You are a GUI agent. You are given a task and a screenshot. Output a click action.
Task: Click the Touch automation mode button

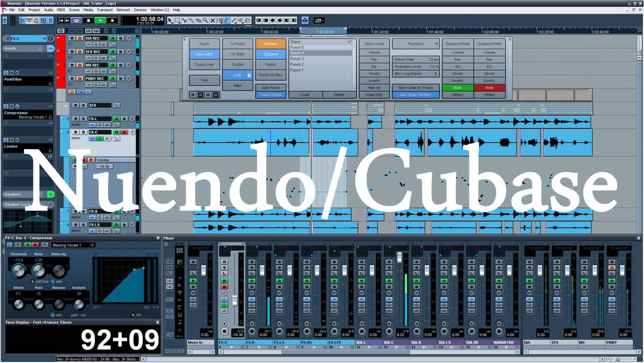pos(204,44)
